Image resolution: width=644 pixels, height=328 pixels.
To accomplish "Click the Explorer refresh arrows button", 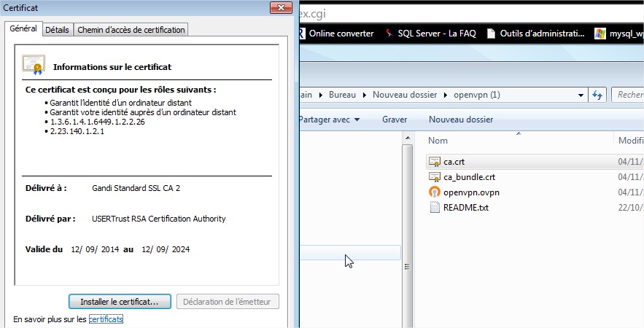I will pos(597,95).
